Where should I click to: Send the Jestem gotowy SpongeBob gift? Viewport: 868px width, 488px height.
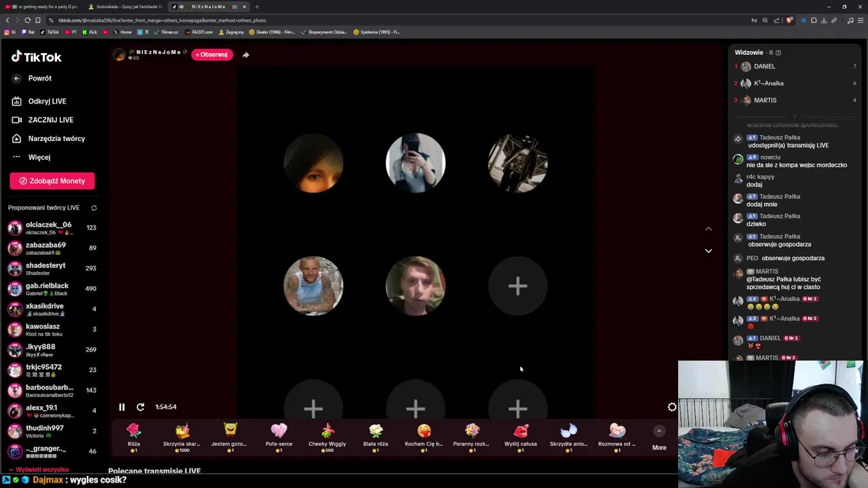tap(230, 437)
